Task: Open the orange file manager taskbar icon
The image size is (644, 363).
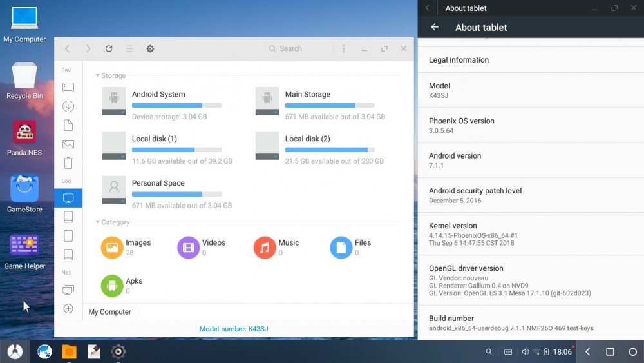Action: coord(69,351)
